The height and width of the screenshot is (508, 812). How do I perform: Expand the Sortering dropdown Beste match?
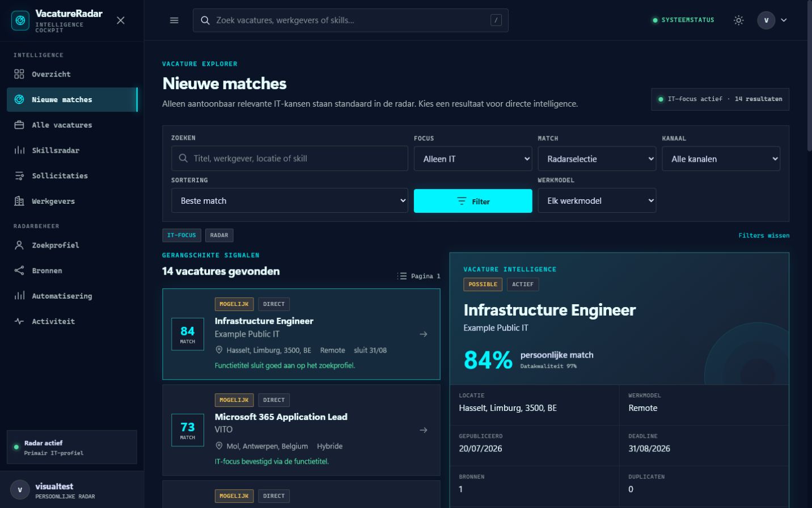coord(290,201)
